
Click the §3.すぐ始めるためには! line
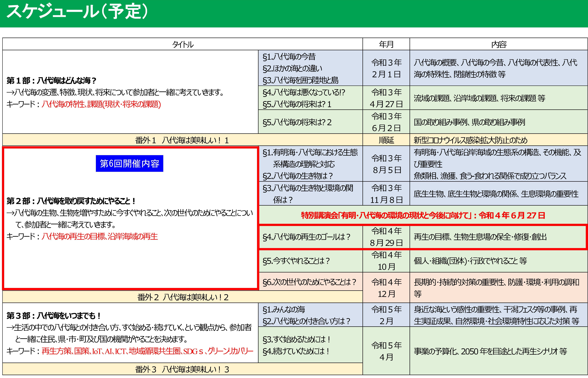296,339
